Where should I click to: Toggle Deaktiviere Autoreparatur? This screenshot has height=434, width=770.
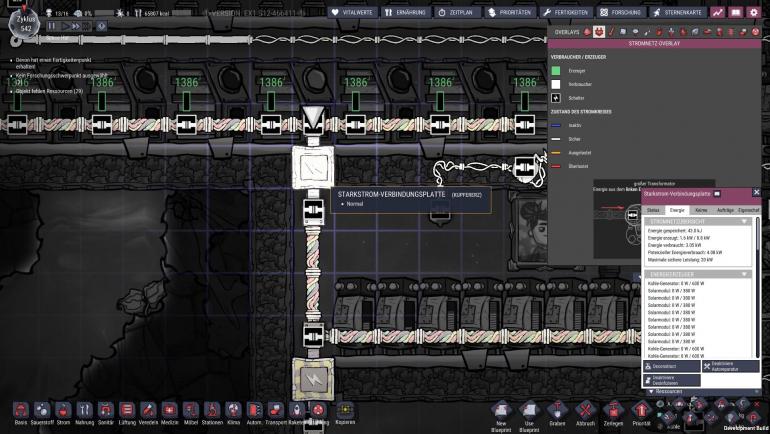(731, 366)
